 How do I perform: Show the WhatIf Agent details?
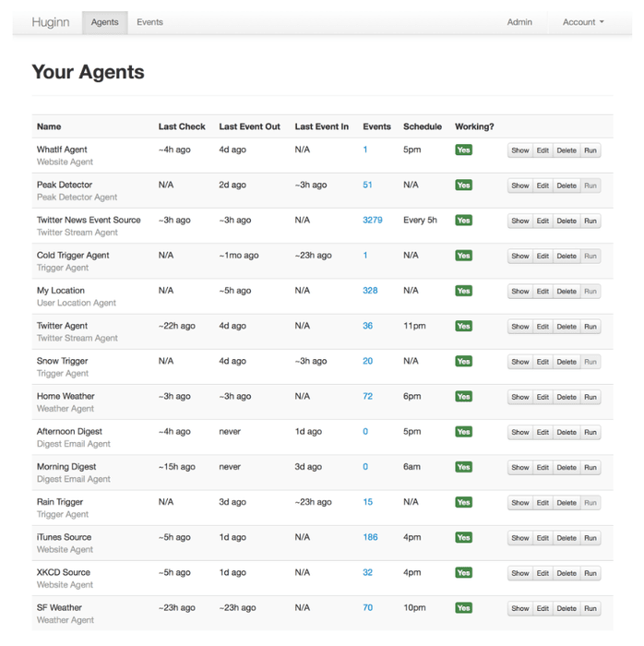520,150
